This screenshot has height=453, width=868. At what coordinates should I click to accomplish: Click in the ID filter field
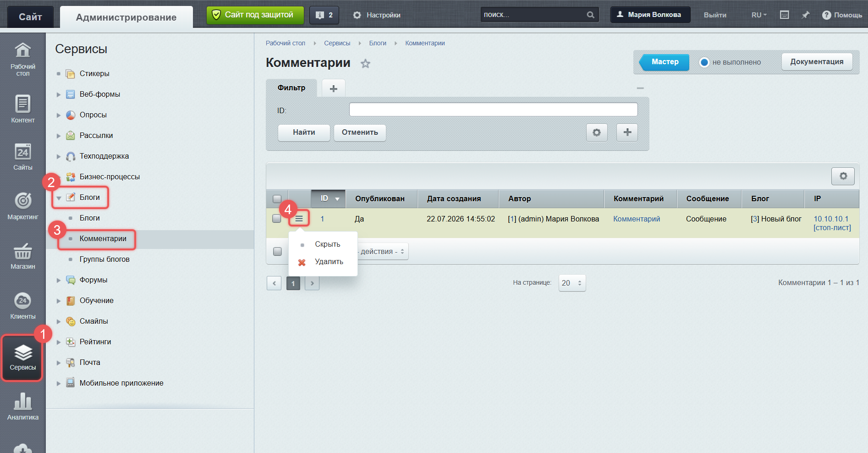[x=493, y=110]
